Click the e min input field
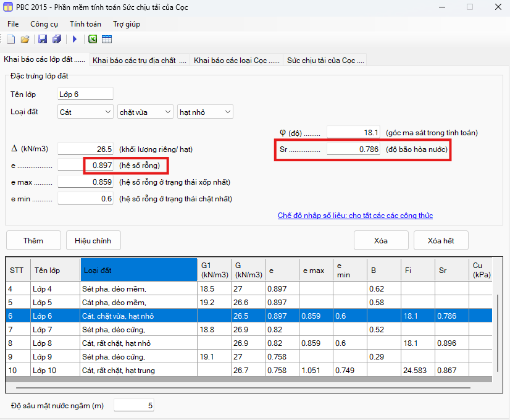 point(86,198)
